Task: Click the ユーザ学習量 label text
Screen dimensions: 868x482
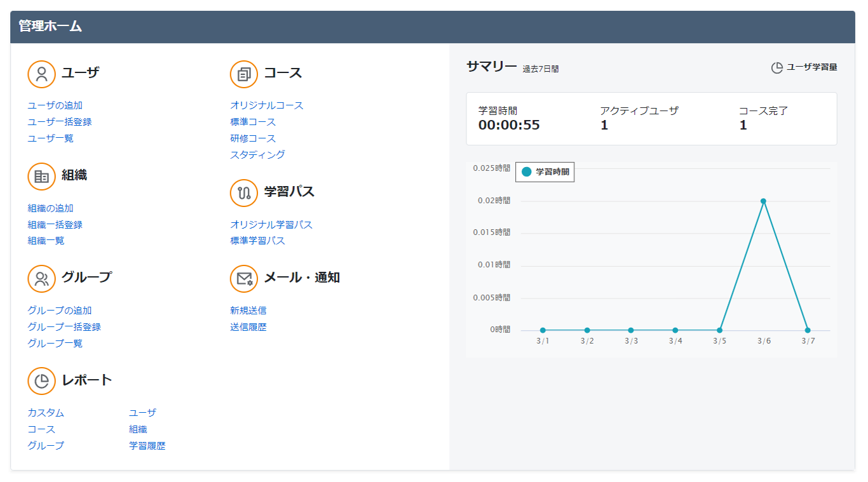Action: pyautogui.click(x=812, y=67)
